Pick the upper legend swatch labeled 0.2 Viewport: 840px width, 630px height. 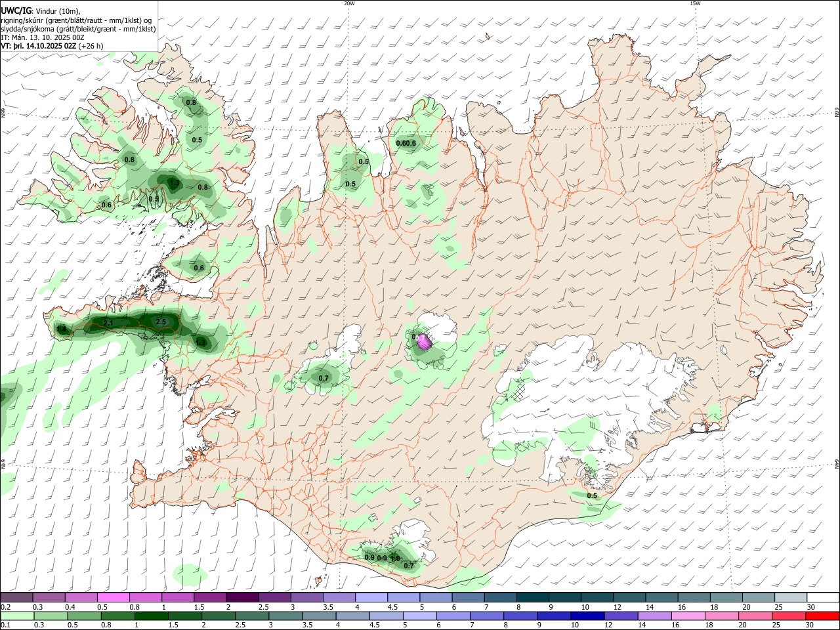pos(16,597)
